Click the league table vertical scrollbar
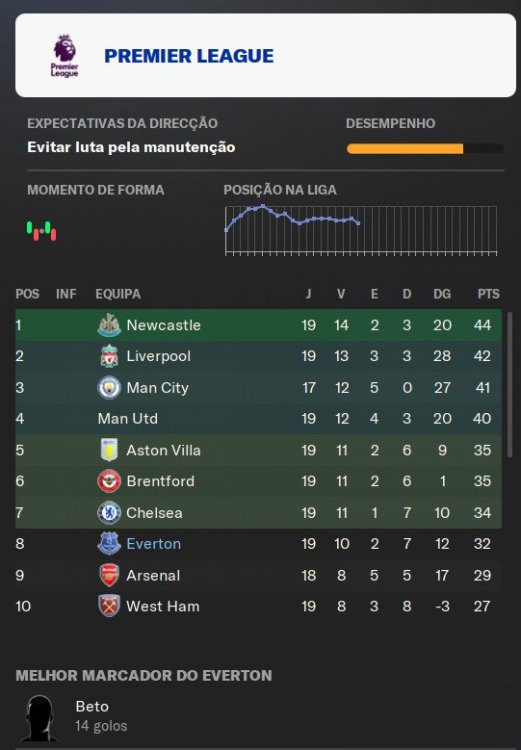The width and height of the screenshot is (521, 750). tap(510, 384)
